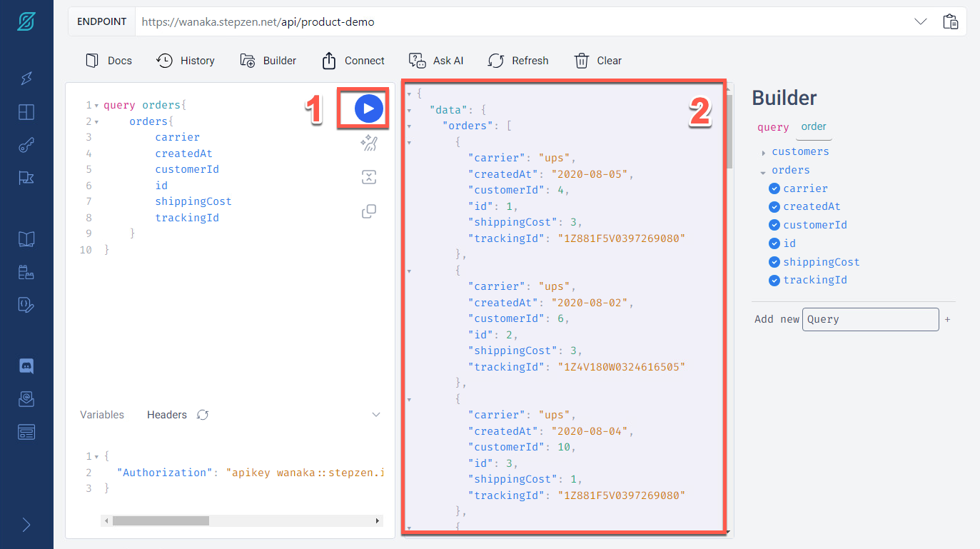Expand the customers tree node

pyautogui.click(x=764, y=152)
